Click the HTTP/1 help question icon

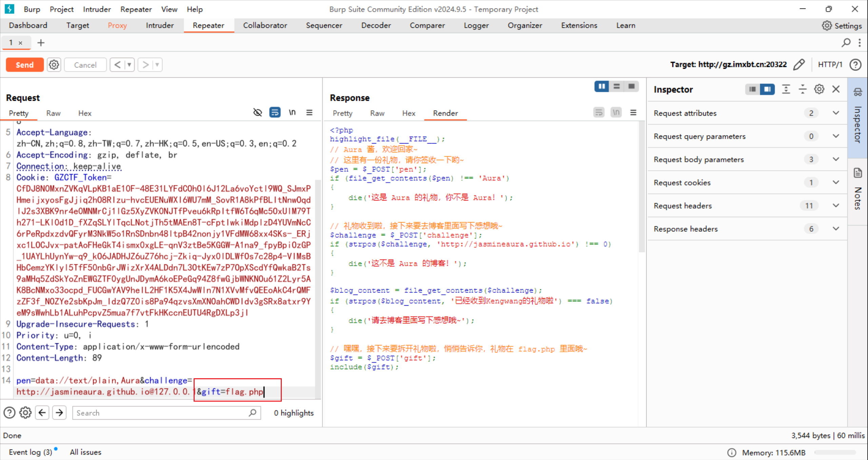pos(855,64)
